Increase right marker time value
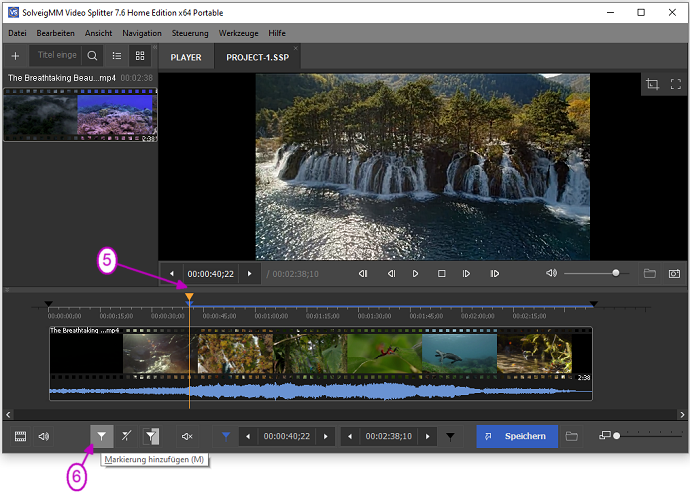The image size is (690, 501). coord(427,436)
